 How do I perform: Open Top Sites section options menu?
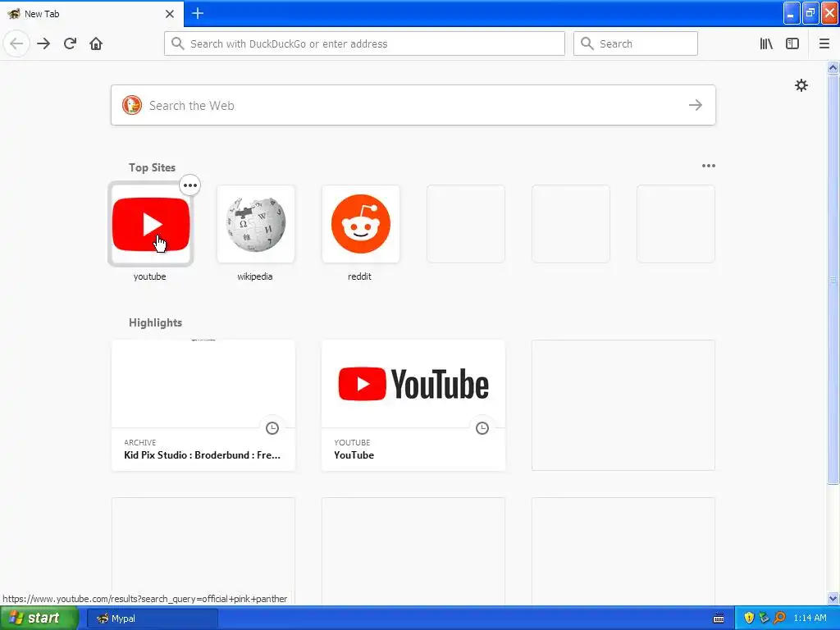click(x=708, y=166)
